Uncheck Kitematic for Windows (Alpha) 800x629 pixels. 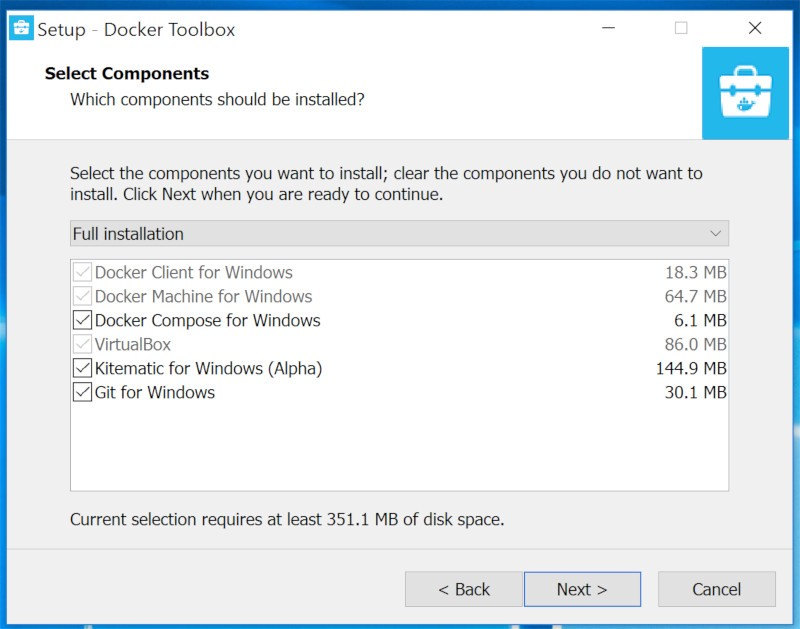82,368
